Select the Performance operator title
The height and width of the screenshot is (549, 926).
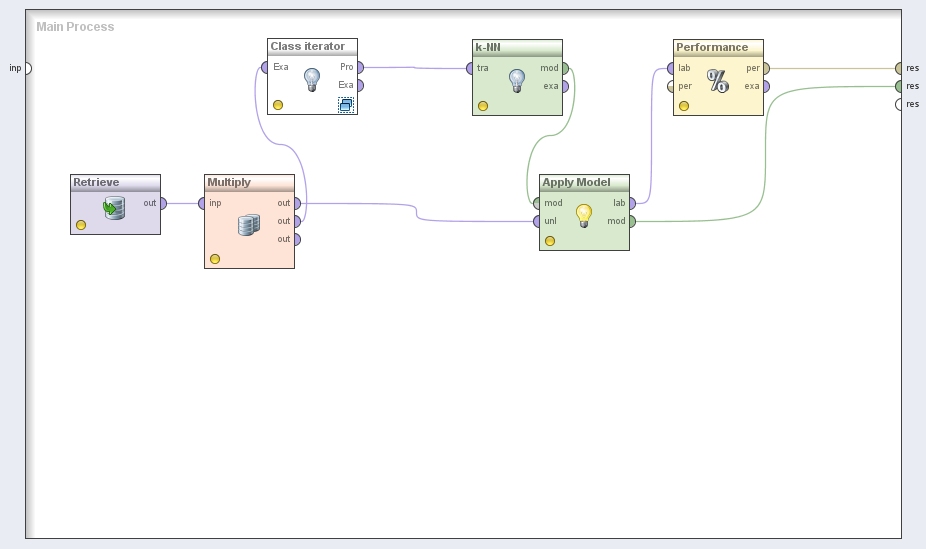[712, 47]
